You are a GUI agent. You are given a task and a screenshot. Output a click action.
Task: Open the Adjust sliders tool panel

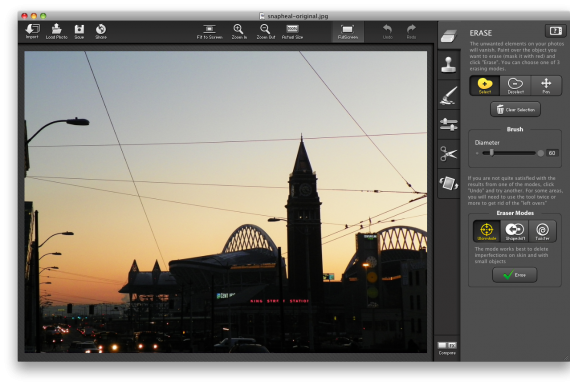(x=449, y=124)
